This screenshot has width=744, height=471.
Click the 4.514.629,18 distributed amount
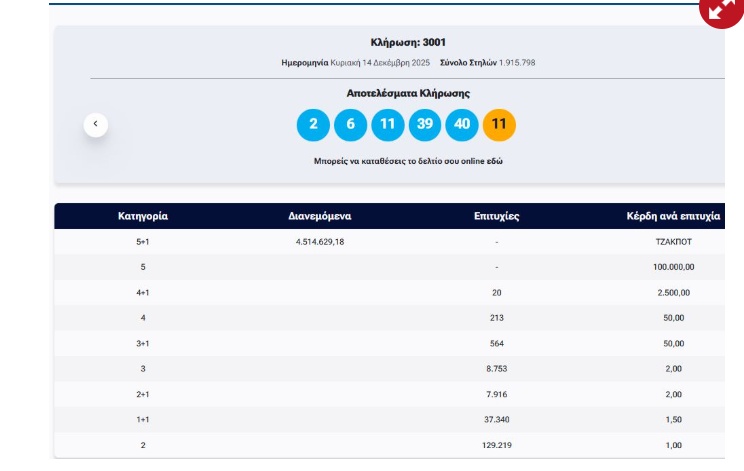[x=319, y=242]
